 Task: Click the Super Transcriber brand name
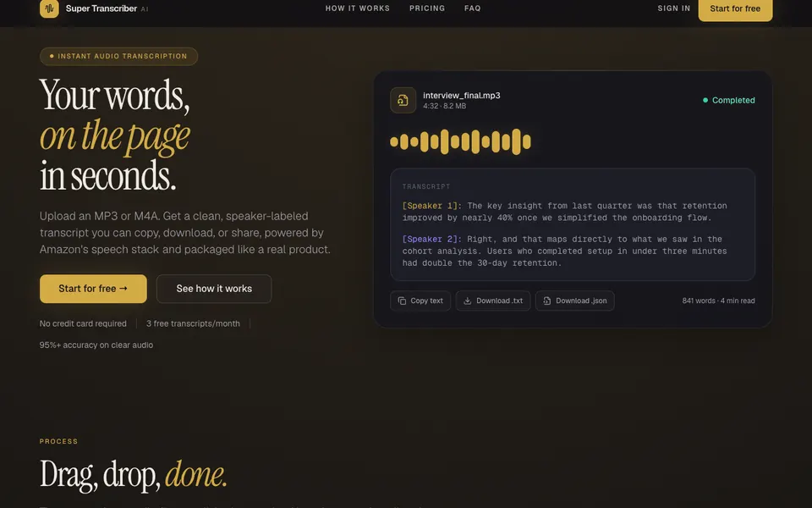(101, 8)
